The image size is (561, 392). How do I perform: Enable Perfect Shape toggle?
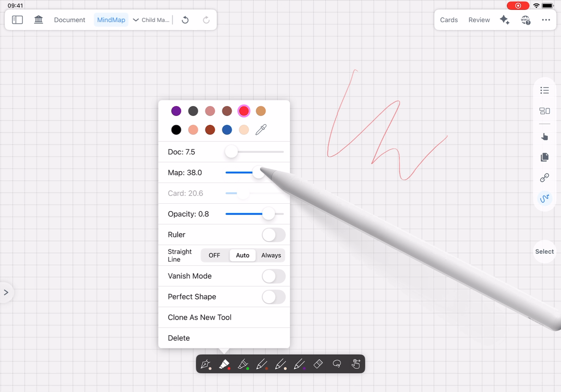pos(273,297)
